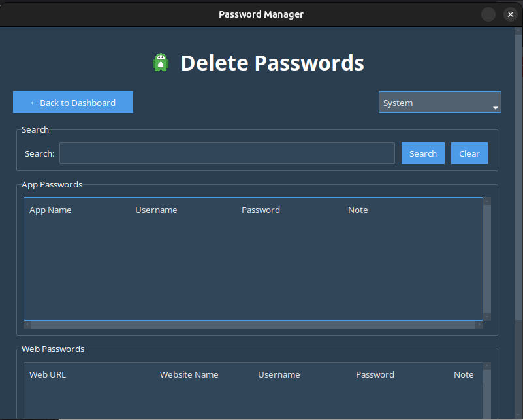Click Note header in App Passwords table
This screenshot has width=523, height=420.
tap(358, 210)
